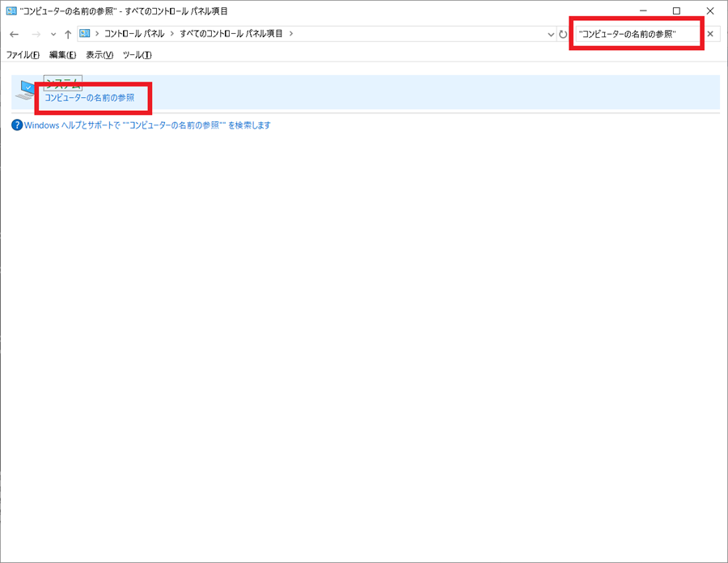Open the システム heading link
The width and height of the screenshot is (728, 563).
[62, 83]
